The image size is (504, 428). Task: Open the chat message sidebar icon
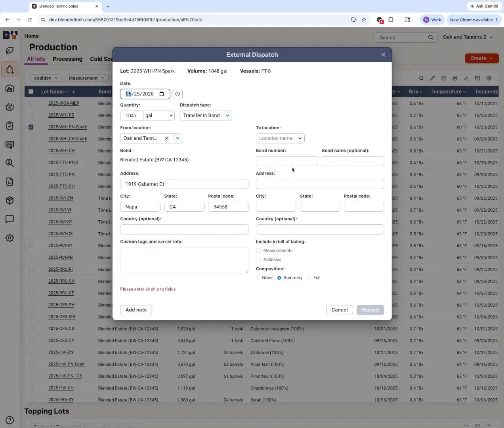(x=10, y=219)
